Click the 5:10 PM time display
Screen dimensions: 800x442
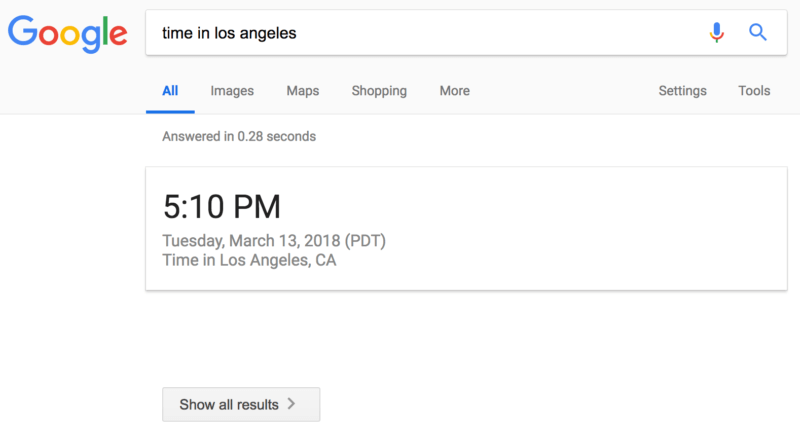coord(221,206)
